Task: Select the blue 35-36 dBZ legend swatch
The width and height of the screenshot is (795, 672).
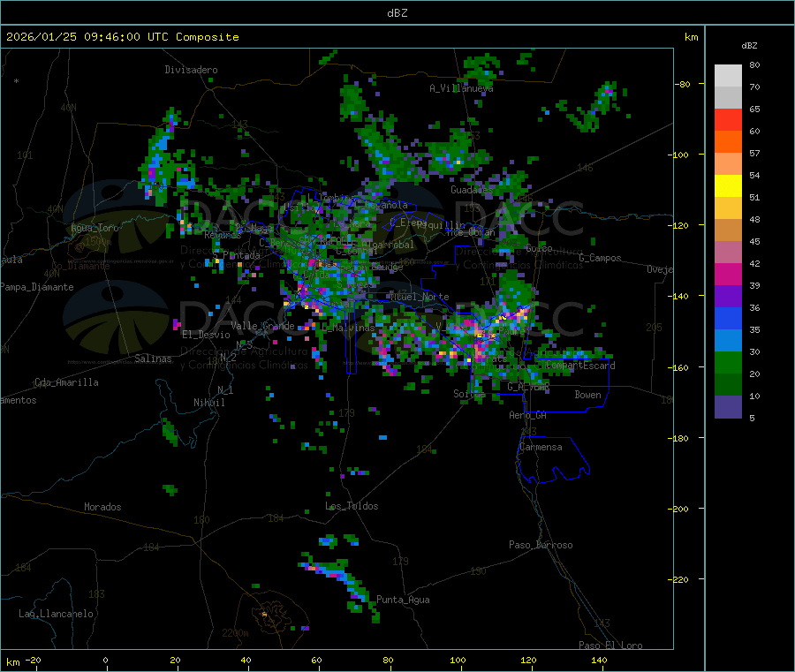Action: tap(728, 318)
